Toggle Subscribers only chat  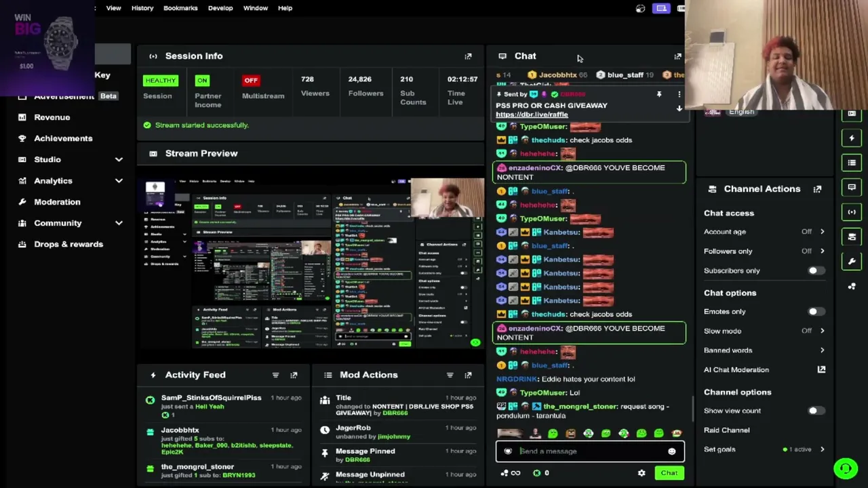click(x=816, y=271)
